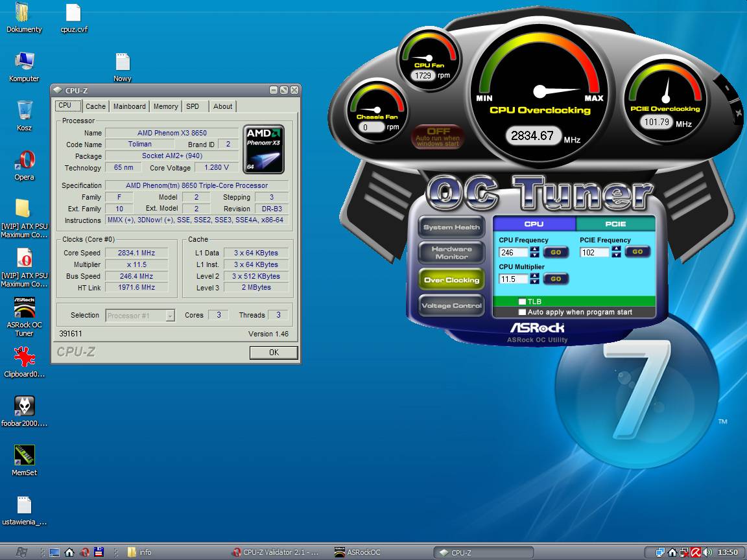The width and height of the screenshot is (747, 560).
Task: Click the CPU Overclocking gauge dial
Action: 539,91
